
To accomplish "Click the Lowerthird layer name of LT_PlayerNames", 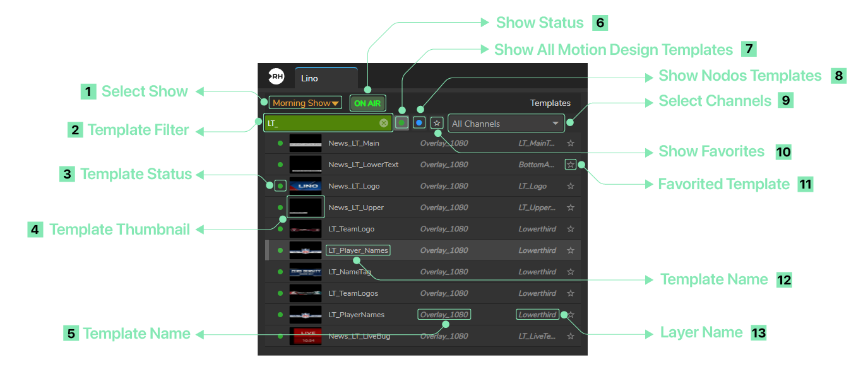I will (x=537, y=315).
